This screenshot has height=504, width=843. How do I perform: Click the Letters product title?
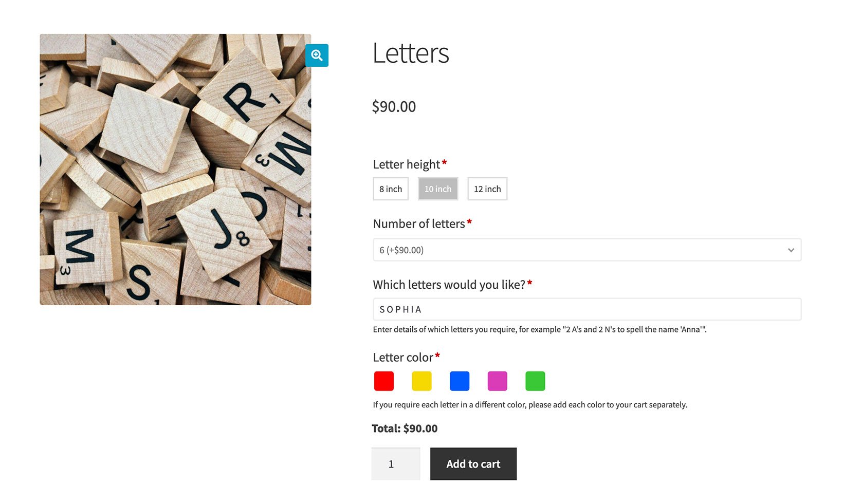click(x=411, y=53)
